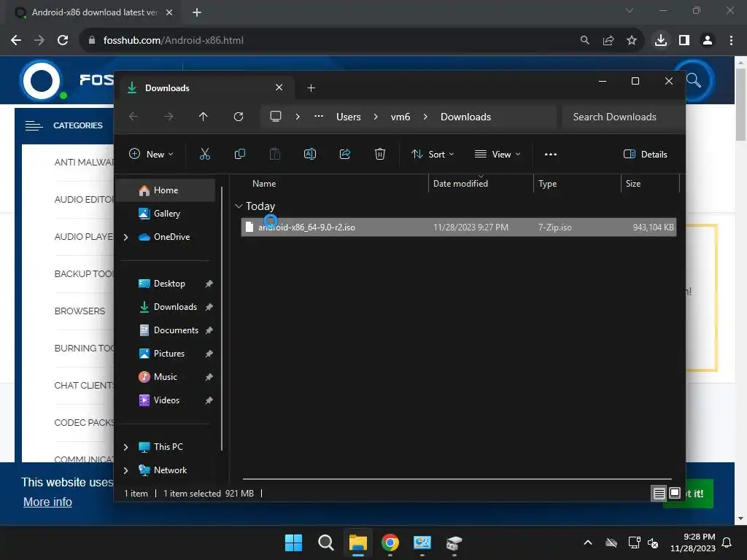Expand This PC tree node
This screenshot has height=560, width=747.
pyautogui.click(x=125, y=447)
